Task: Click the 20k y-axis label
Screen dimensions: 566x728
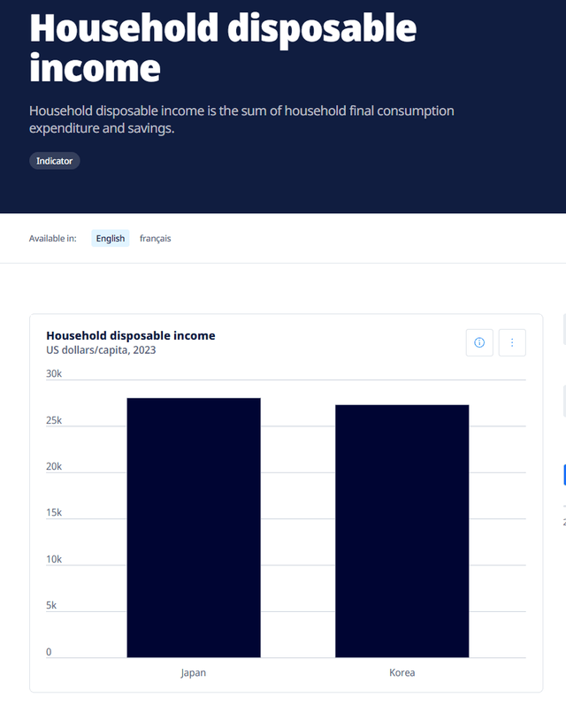Action: coord(54,467)
